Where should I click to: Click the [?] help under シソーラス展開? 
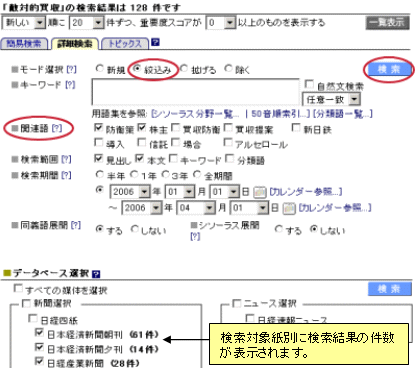pyautogui.click(x=195, y=236)
